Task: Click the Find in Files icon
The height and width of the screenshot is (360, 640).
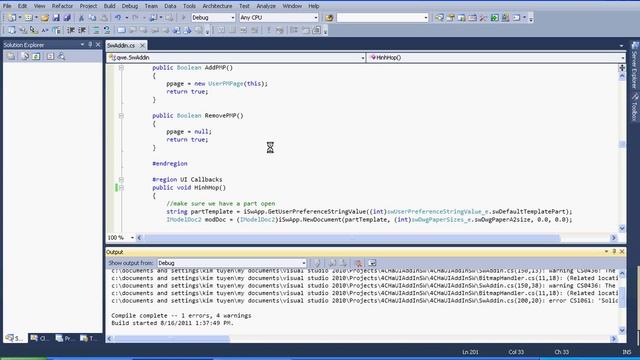Action: click(x=329, y=18)
